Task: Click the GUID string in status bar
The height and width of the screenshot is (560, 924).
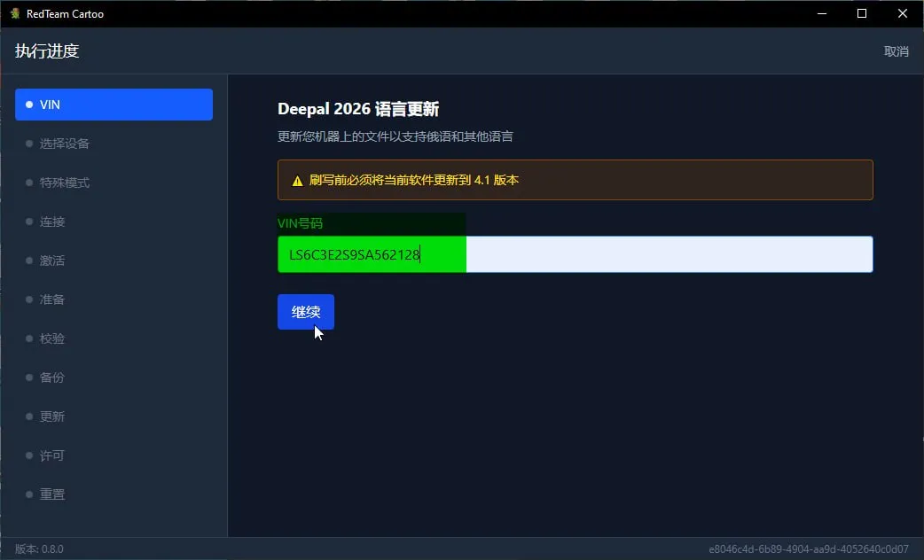Action: click(809, 548)
